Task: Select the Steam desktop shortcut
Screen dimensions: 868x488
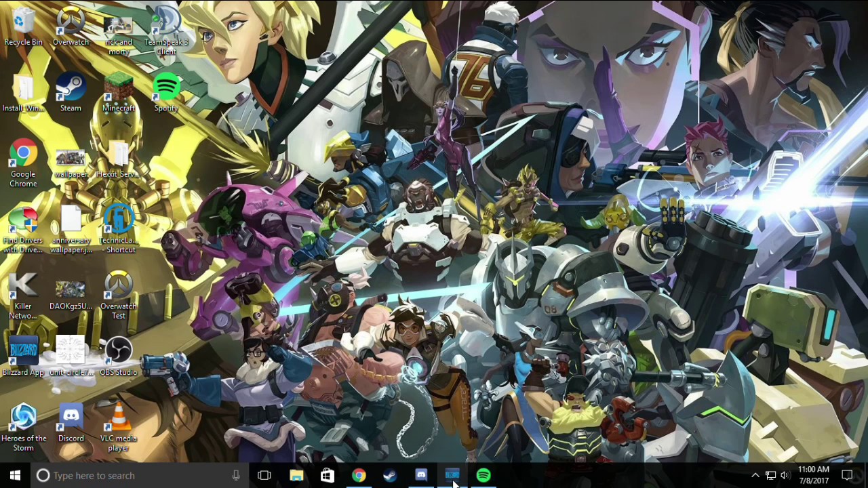Action: [x=71, y=94]
